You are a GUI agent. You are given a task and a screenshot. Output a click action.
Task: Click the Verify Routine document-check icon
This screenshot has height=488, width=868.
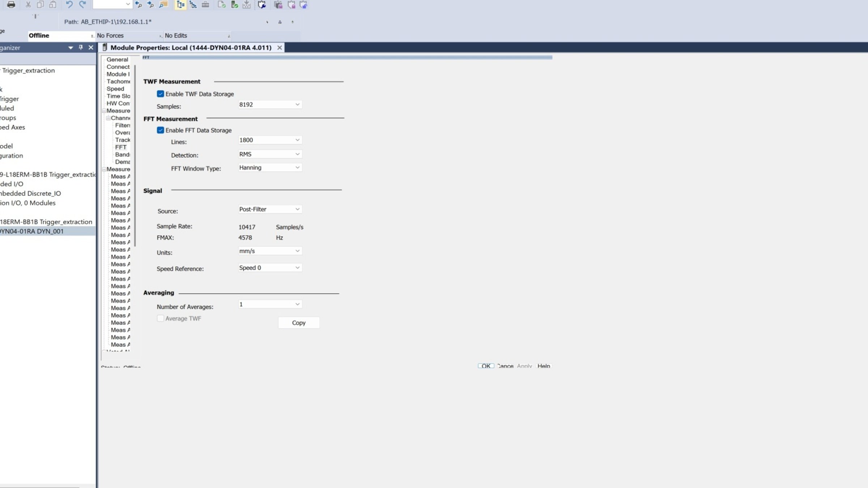[222, 5]
